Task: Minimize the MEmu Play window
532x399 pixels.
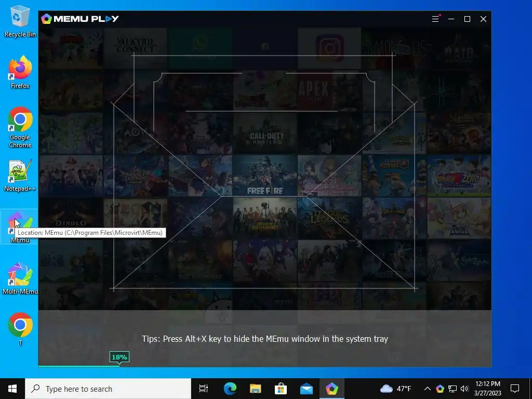Action: (451, 19)
